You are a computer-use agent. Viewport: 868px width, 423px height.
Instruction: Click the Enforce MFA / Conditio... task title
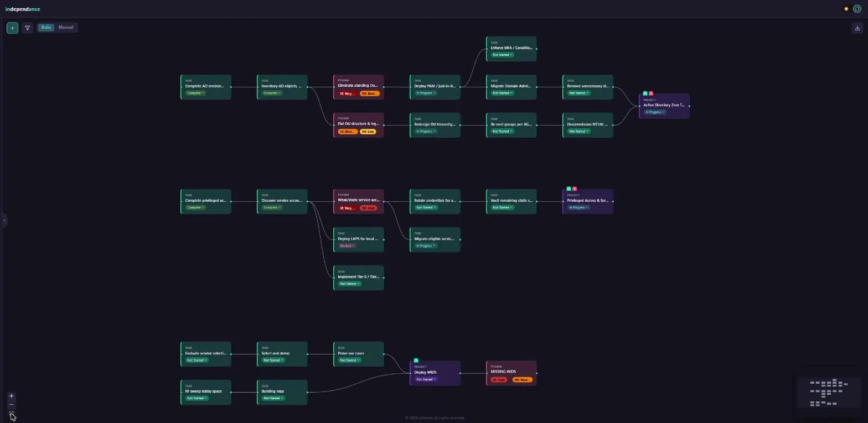512,48
